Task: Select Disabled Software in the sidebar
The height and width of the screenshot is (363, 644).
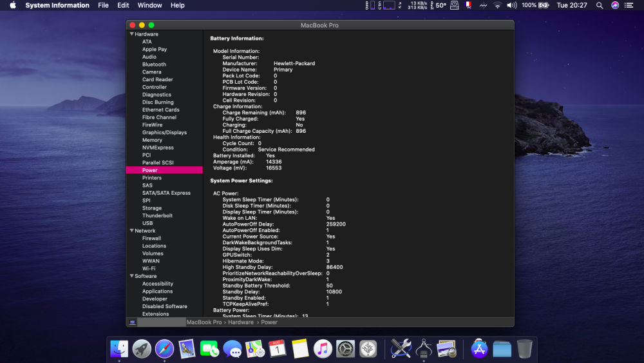Action: 165,306
